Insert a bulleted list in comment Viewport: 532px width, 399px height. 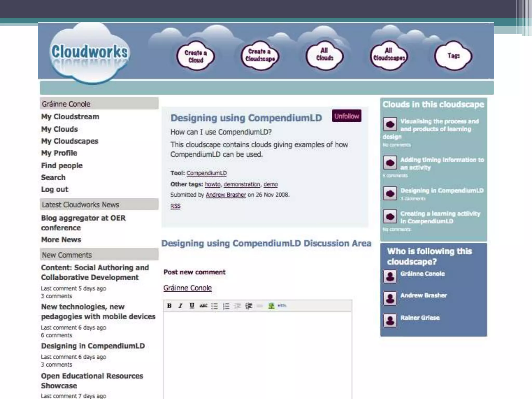click(214, 306)
